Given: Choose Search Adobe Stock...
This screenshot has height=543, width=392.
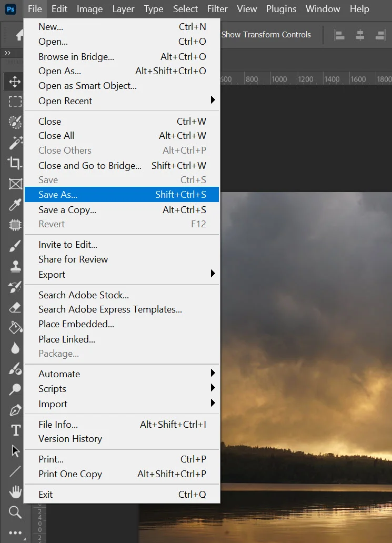Looking at the screenshot, I should 122,295.
